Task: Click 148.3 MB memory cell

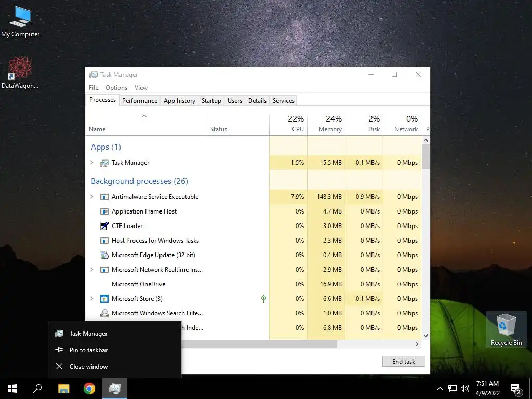Action: pos(326,197)
